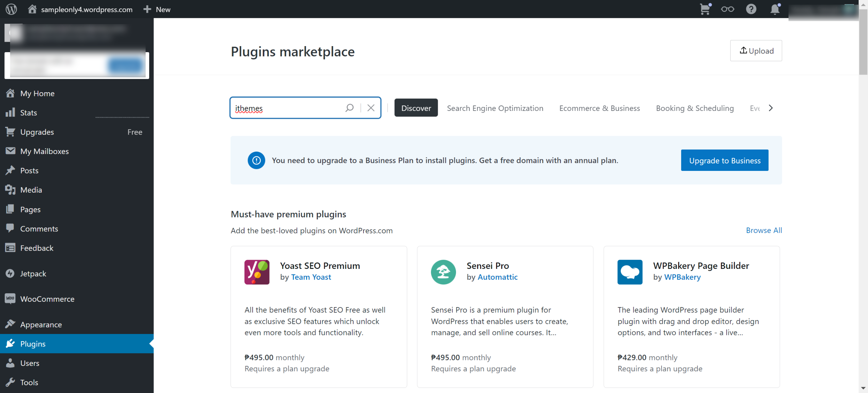Open WPBakery author link
868x393 pixels.
(x=682, y=277)
